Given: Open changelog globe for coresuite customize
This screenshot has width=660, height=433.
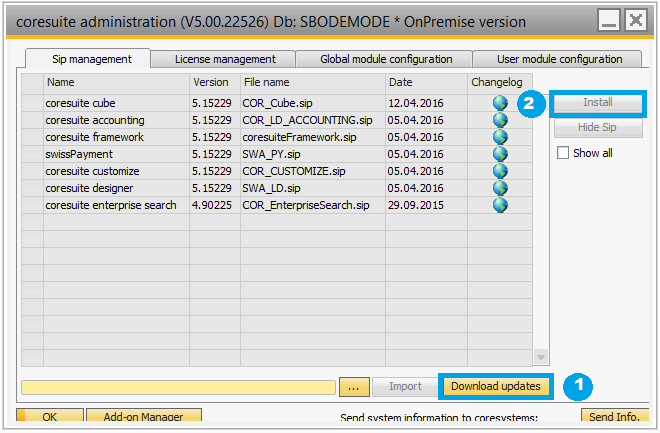Looking at the screenshot, I should click(500, 171).
